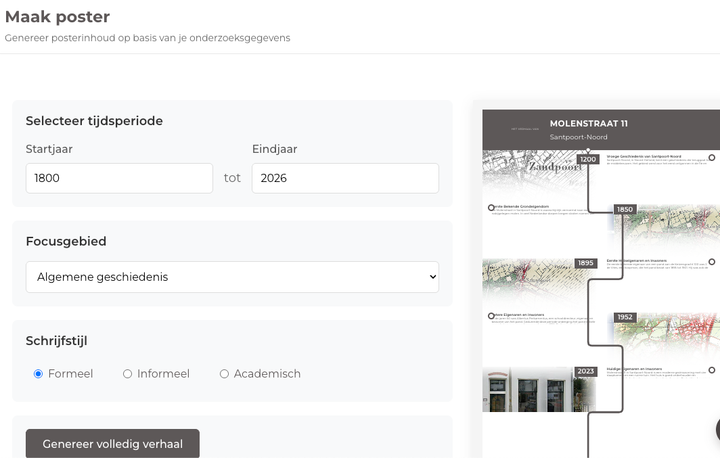The image size is (720, 458).
Task: Click the 1850 timeline marker on poster
Action: click(624, 209)
